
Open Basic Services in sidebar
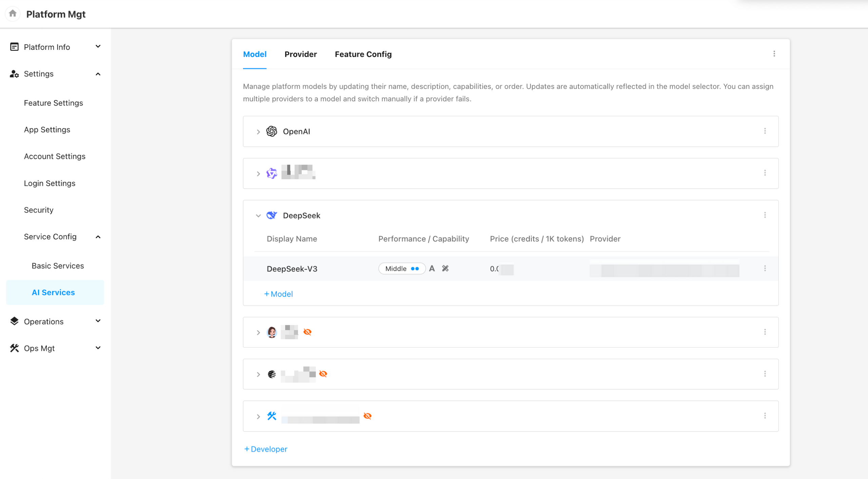(x=58, y=266)
